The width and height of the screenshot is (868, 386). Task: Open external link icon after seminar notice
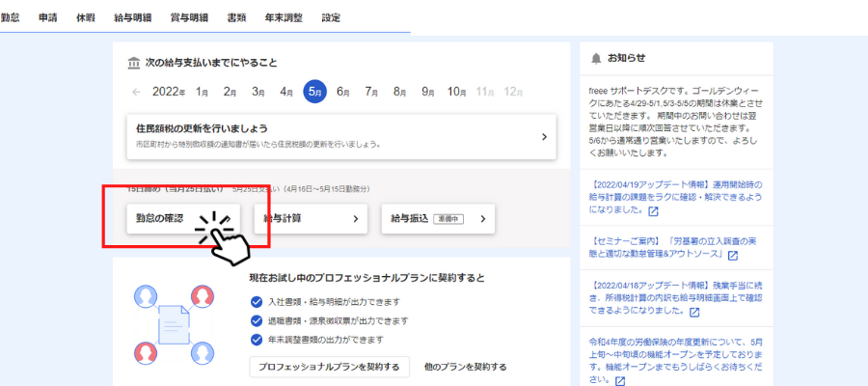[x=733, y=256]
